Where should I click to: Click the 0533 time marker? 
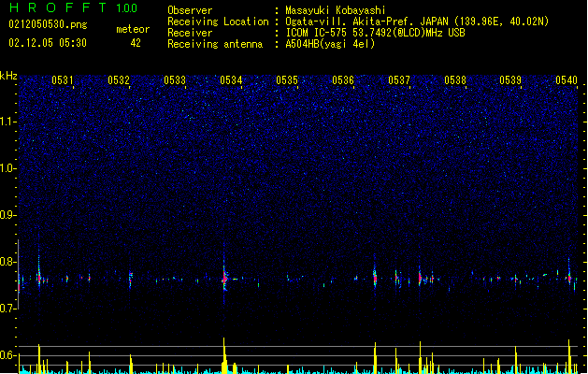(175, 80)
